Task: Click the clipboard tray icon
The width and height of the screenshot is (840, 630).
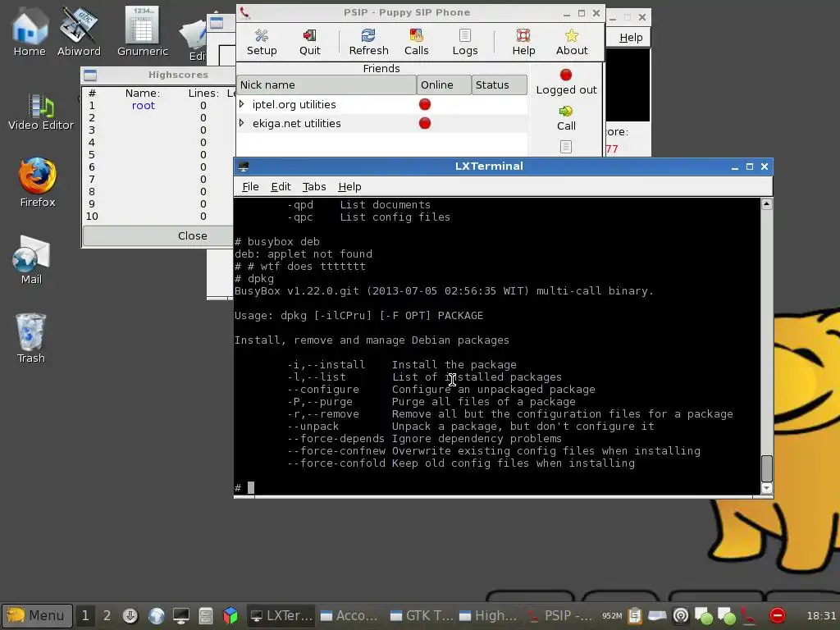Action: click(x=635, y=615)
